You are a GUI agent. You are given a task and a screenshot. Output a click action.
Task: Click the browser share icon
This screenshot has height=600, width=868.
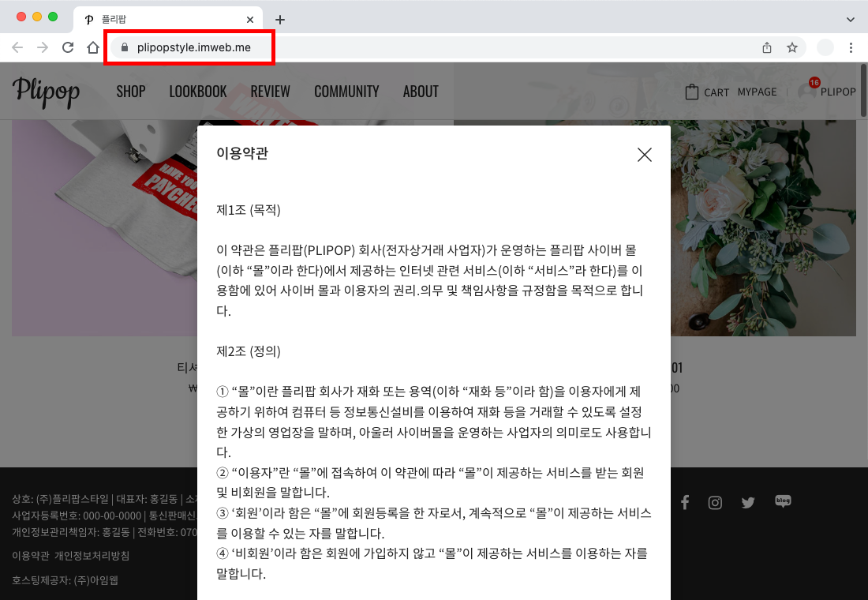point(766,47)
